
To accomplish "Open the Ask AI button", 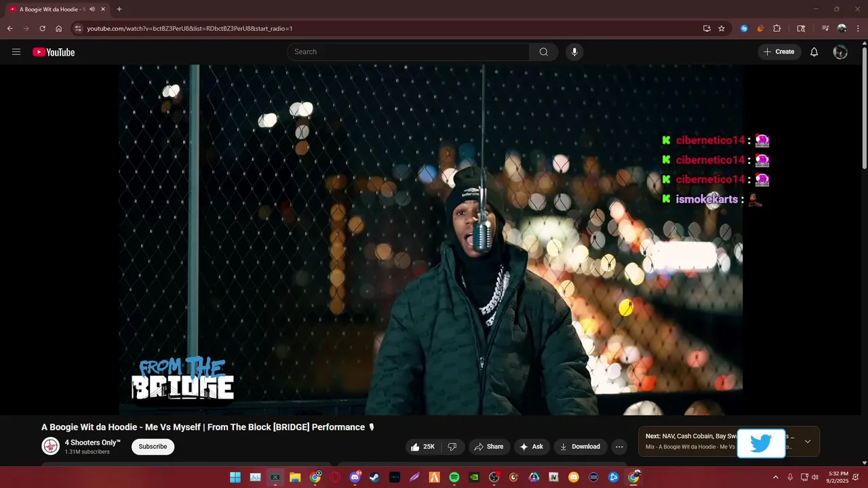I will 531,447.
